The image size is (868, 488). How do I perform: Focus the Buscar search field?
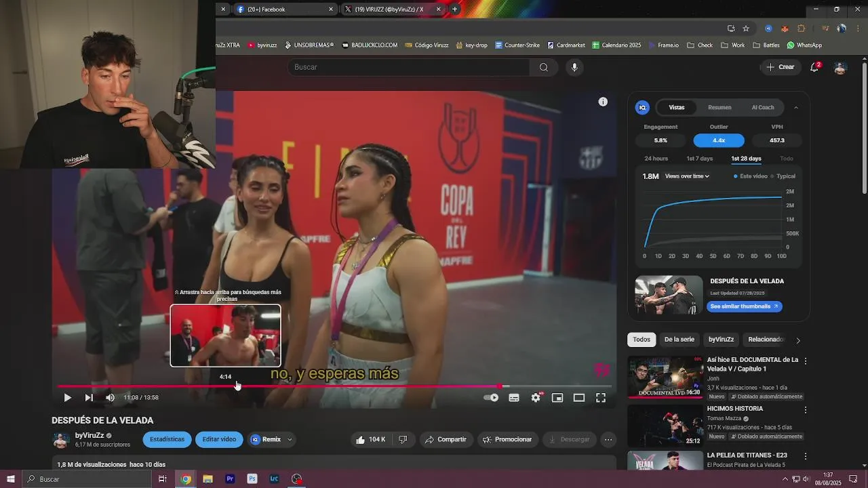click(409, 67)
